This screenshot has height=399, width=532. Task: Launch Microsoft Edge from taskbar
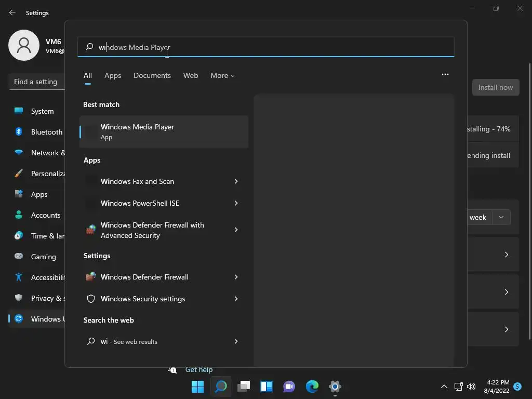[x=312, y=387]
